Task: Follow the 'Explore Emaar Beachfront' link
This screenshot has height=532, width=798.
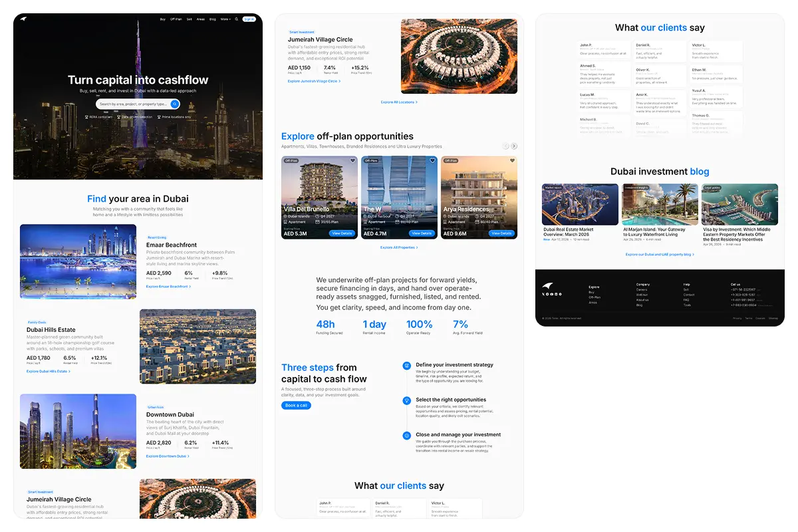Action: pyautogui.click(x=168, y=287)
